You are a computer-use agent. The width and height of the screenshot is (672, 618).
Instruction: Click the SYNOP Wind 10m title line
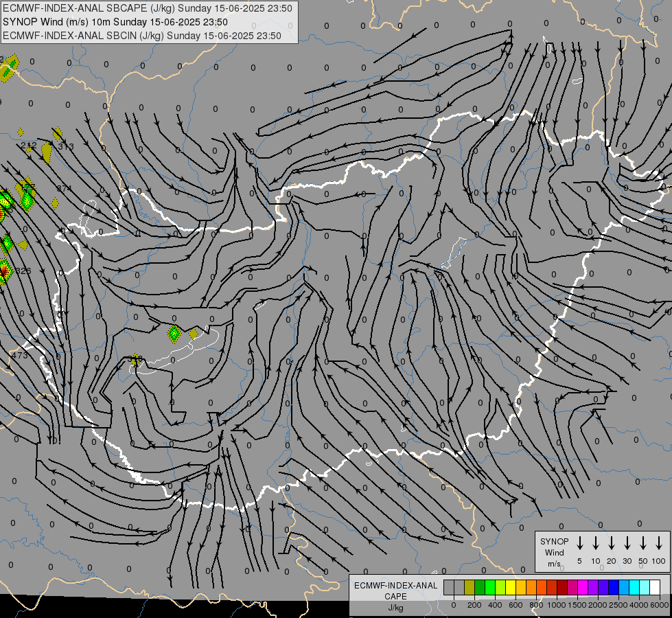[115, 22]
